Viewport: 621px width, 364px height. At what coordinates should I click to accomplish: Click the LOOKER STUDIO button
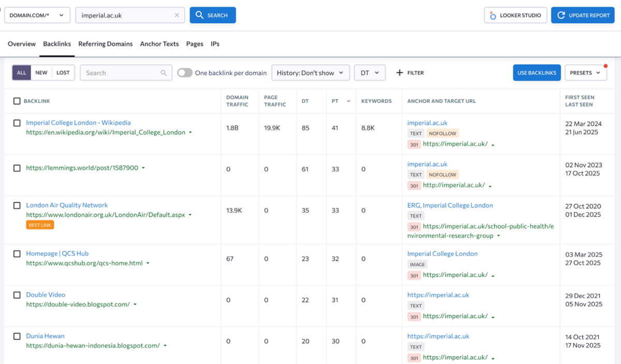pos(515,15)
